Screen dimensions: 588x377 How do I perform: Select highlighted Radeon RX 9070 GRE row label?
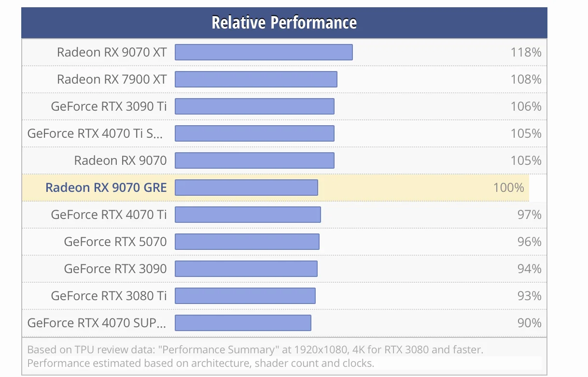point(106,188)
